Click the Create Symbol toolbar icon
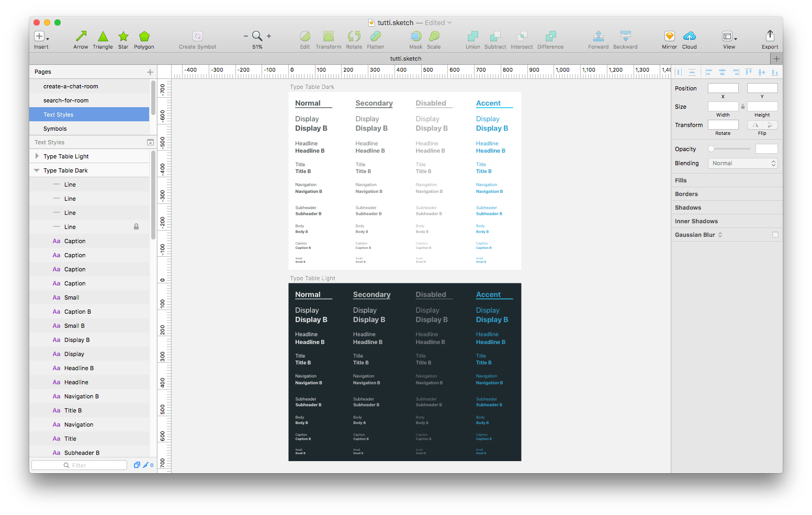The height and width of the screenshot is (515, 812). [198, 36]
